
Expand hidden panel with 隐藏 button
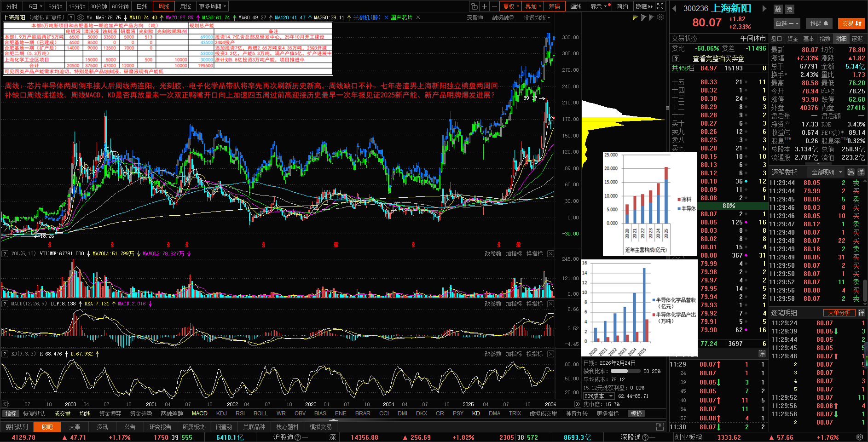pos(643,6)
